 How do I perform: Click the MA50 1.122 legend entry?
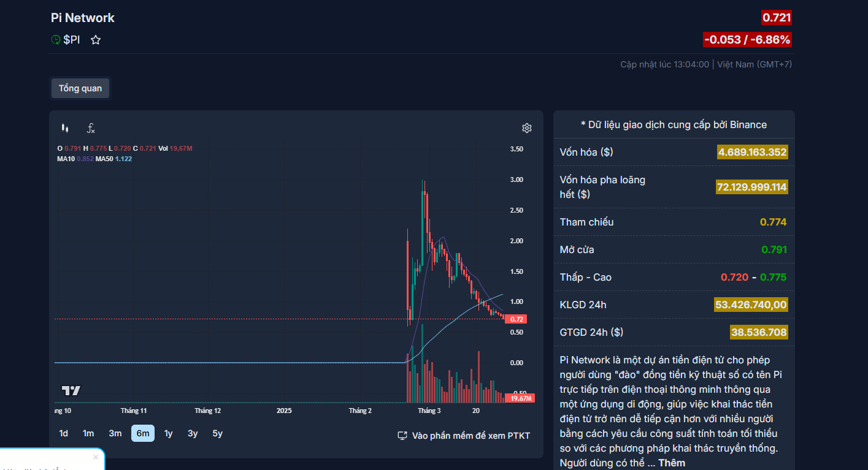[114, 159]
